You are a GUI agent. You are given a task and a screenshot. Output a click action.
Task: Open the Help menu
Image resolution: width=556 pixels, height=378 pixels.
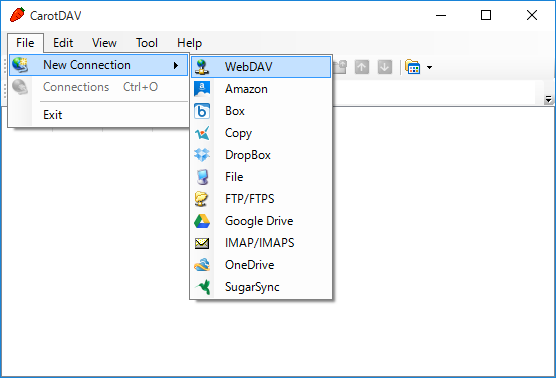pos(189,43)
